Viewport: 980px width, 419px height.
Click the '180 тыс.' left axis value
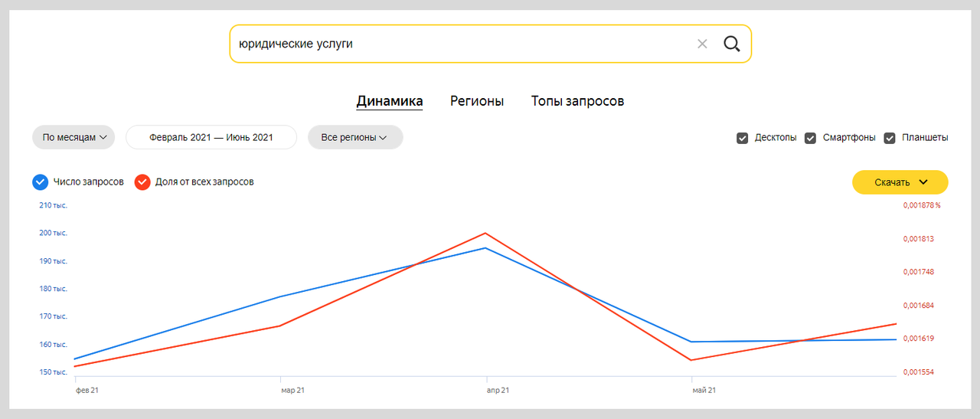point(53,289)
